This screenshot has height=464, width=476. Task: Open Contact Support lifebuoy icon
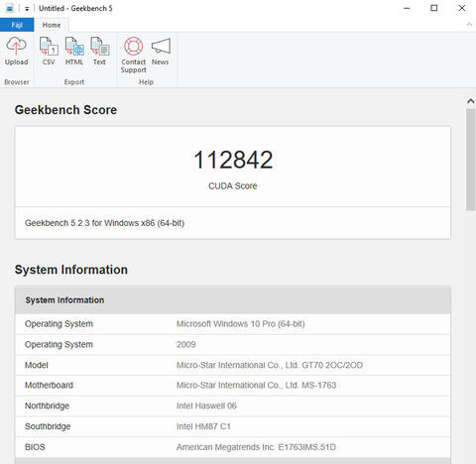[134, 55]
